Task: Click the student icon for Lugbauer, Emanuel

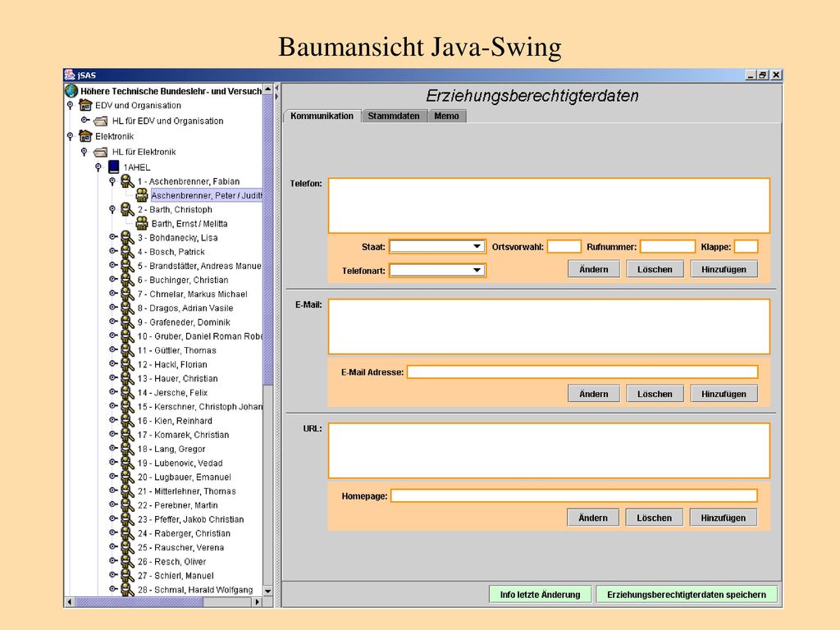Action: point(127,477)
